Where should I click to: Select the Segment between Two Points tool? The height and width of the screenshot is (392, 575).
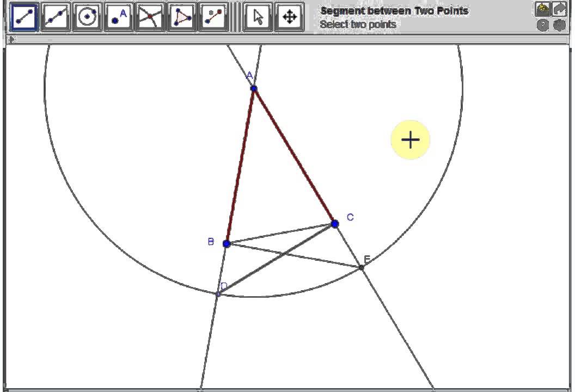(24, 17)
